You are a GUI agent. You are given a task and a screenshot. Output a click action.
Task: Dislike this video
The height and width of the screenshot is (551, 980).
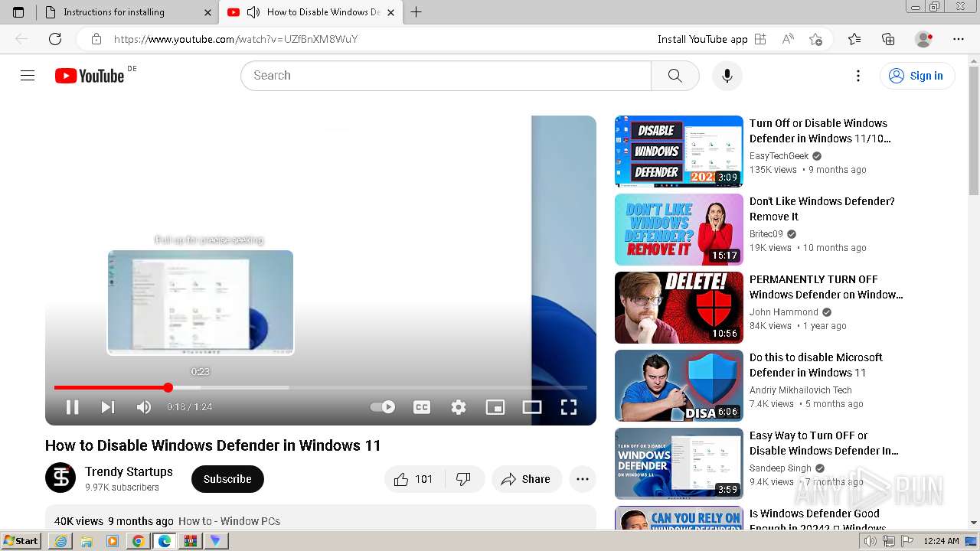pos(464,479)
